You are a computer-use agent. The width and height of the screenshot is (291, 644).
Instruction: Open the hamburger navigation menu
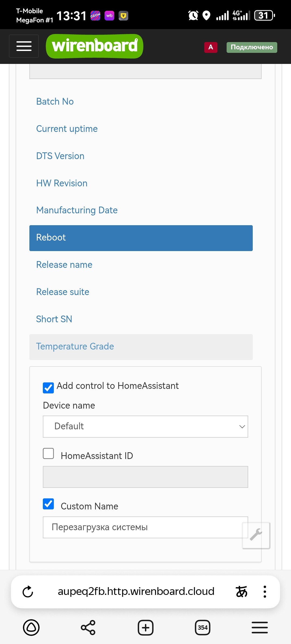(x=24, y=46)
